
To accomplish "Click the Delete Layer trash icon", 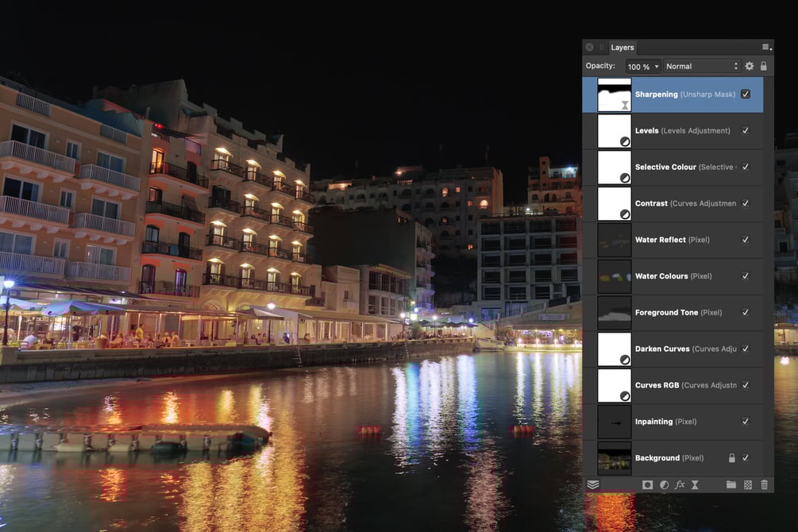I will pos(764,484).
